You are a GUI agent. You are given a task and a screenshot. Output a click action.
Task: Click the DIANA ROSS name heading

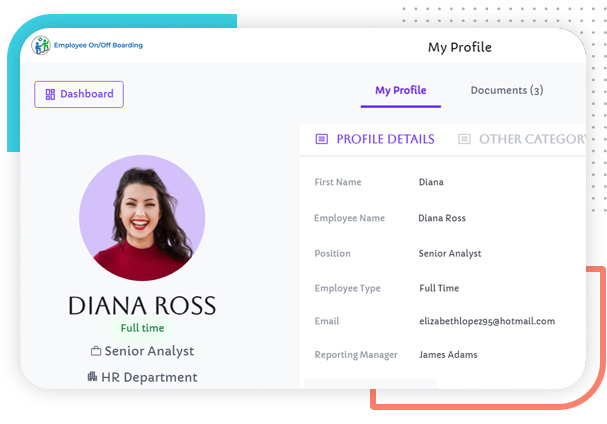(142, 306)
